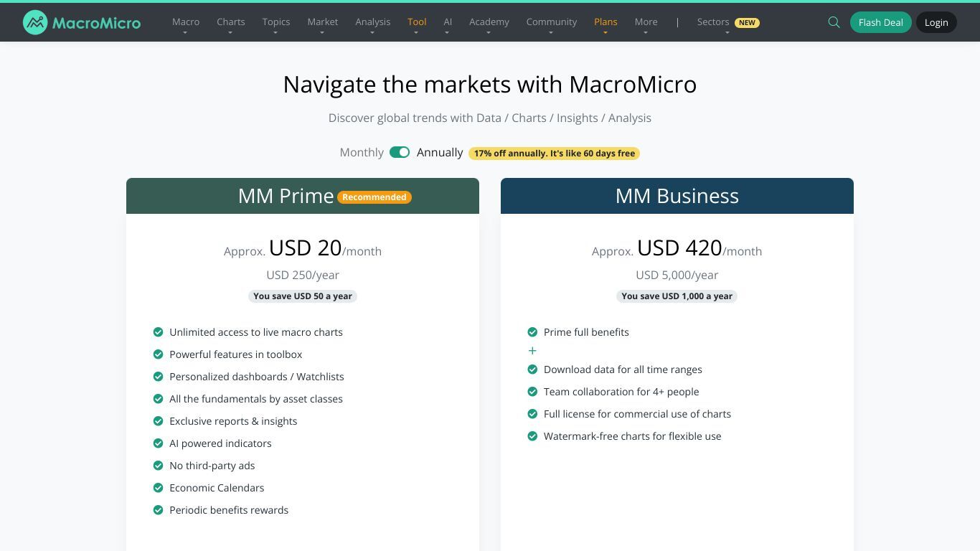Viewport: 980px width, 551px height.
Task: Click the Discover global trends subtitle
Action: [x=490, y=118]
